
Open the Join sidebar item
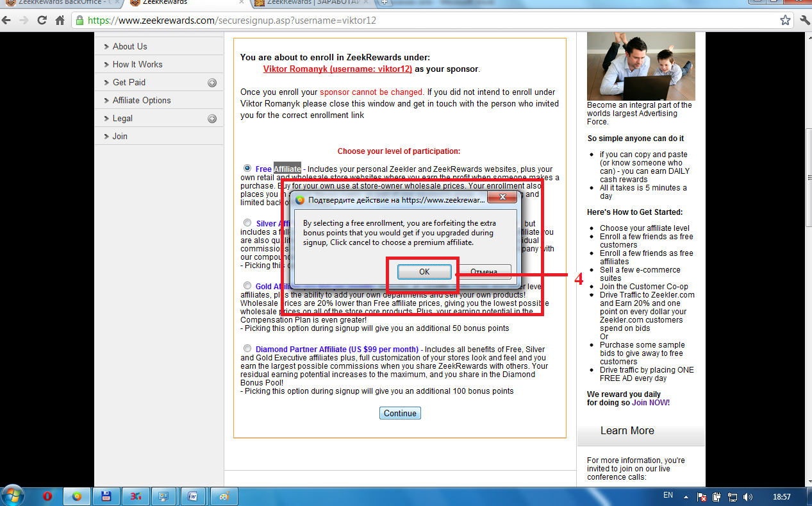[159, 136]
